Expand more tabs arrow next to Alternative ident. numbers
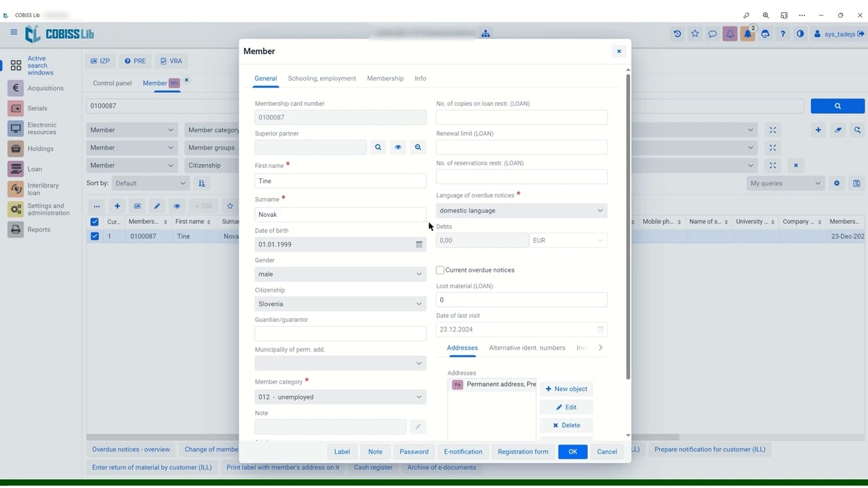868x488 pixels. point(600,348)
